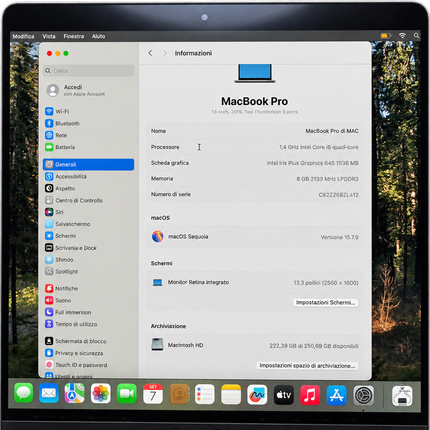Open Messages from the Dock
The image size is (430, 430).
pos(23,394)
